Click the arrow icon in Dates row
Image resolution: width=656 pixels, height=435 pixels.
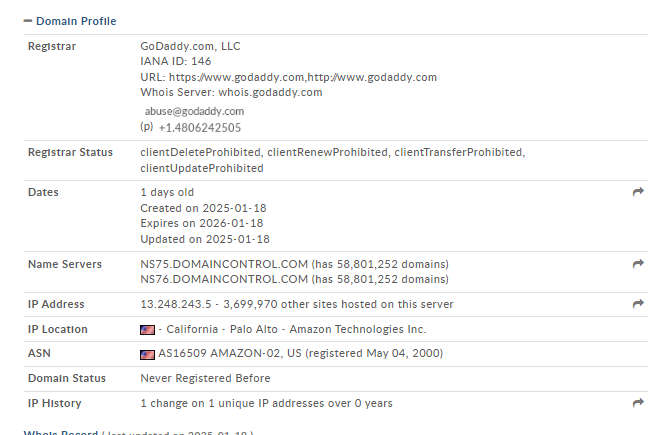pos(638,192)
